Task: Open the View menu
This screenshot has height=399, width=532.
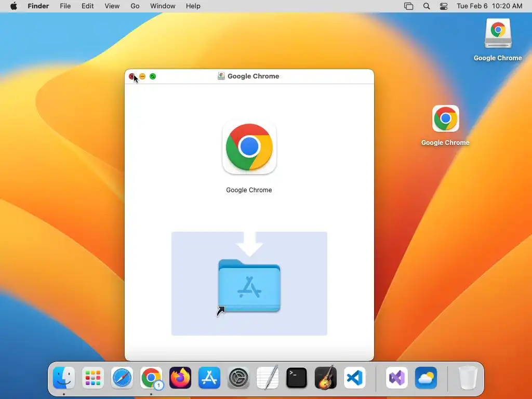Action: pos(112,6)
